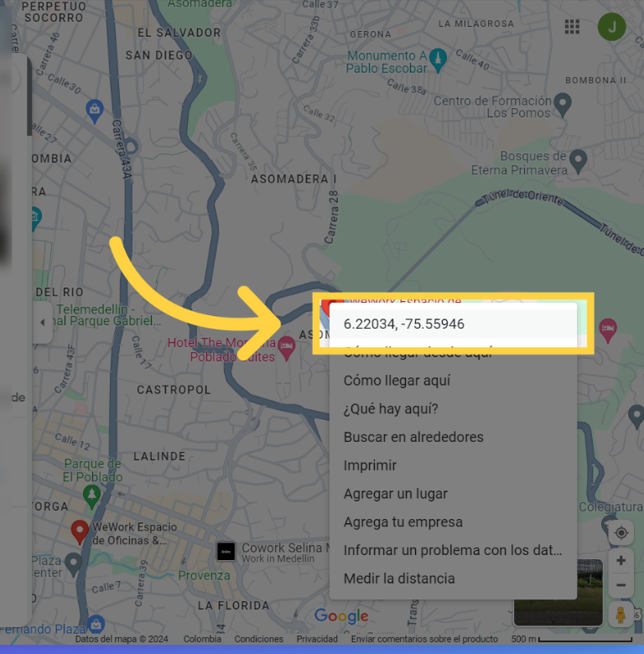The width and height of the screenshot is (644, 654).
Task: Zoom in with the plus button
Action: [x=621, y=561]
